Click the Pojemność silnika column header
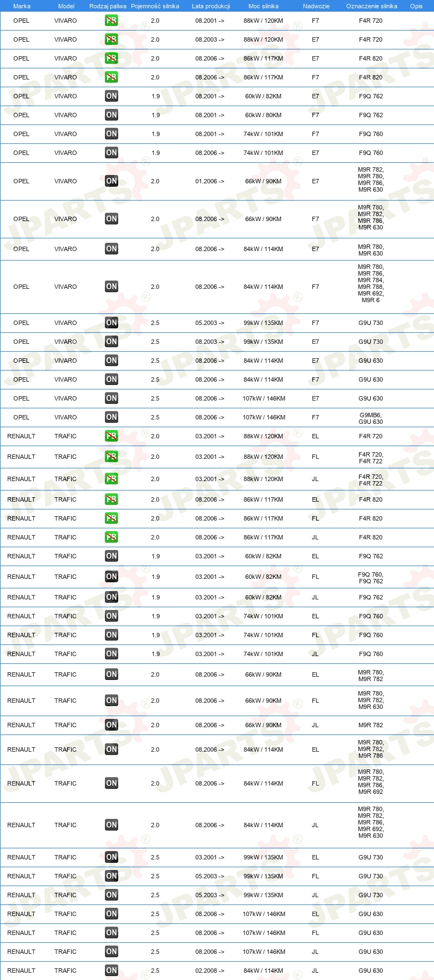The height and width of the screenshot is (980, 434). [155, 6]
